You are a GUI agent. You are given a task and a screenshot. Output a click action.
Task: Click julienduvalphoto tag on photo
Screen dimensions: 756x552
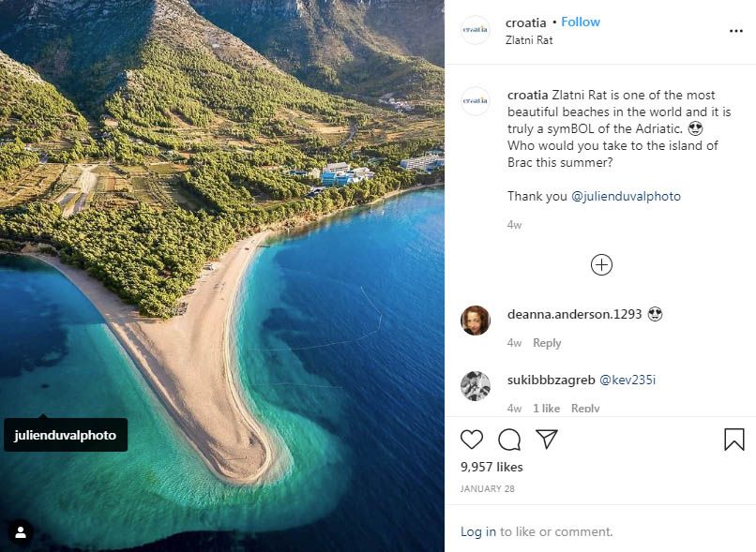click(x=66, y=435)
